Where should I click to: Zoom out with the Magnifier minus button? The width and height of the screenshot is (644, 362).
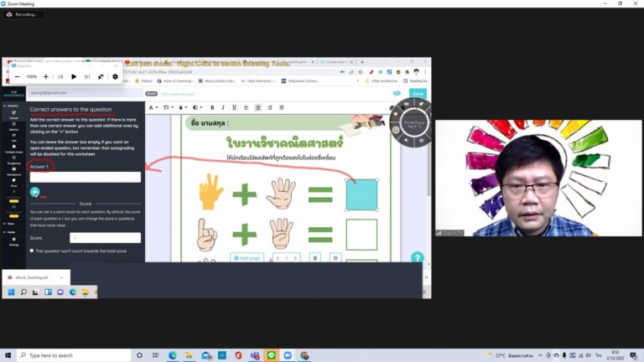pos(17,76)
